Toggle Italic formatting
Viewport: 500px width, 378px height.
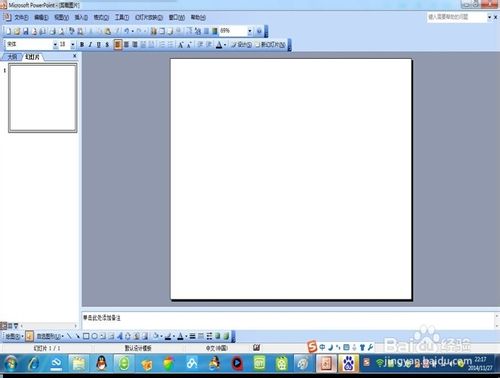tap(90, 45)
